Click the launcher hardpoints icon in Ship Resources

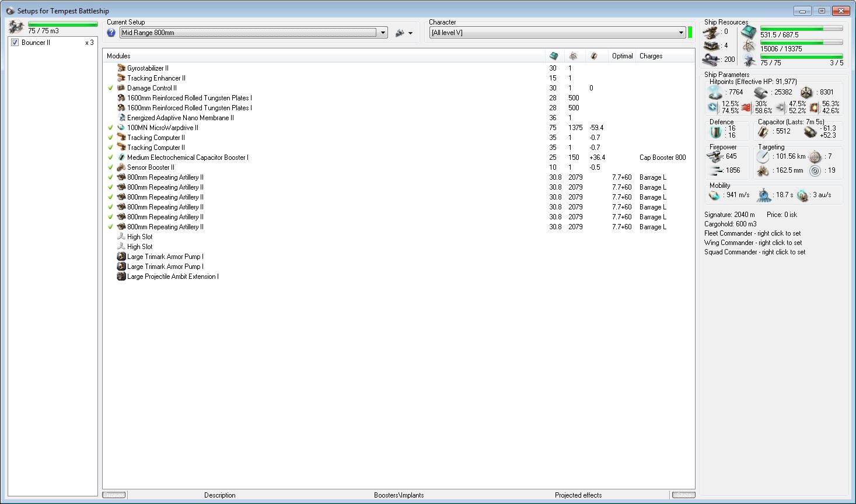point(711,45)
